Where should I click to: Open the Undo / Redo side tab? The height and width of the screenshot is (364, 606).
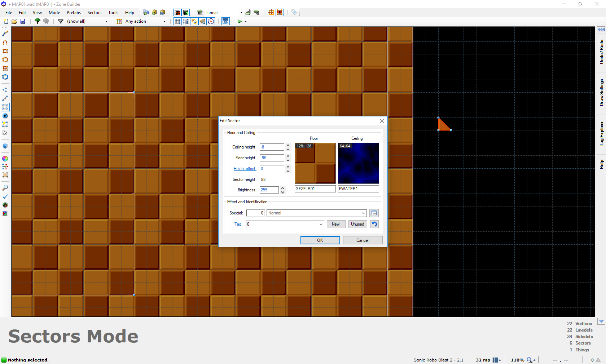601,52
